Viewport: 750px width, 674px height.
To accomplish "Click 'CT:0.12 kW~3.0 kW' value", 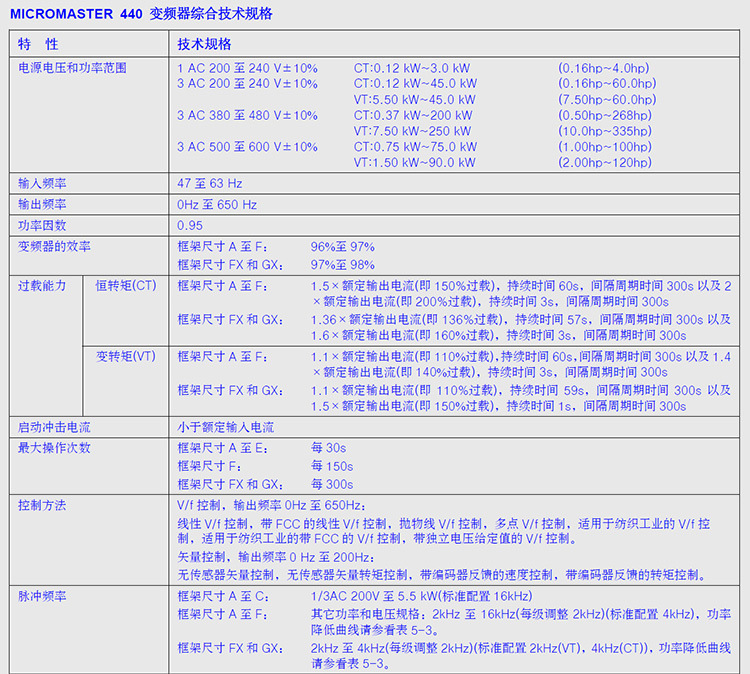I will (412, 68).
